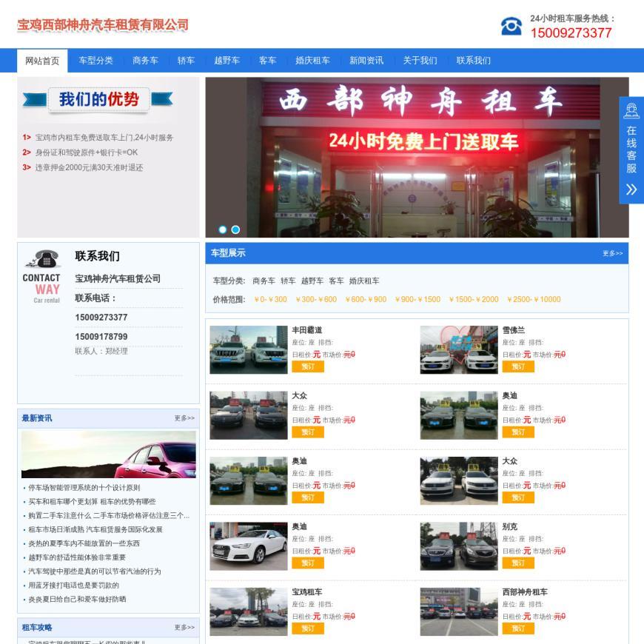The width and height of the screenshot is (644, 644).
Task: Open the 新闻资讯 navigation item
Action: (x=366, y=61)
